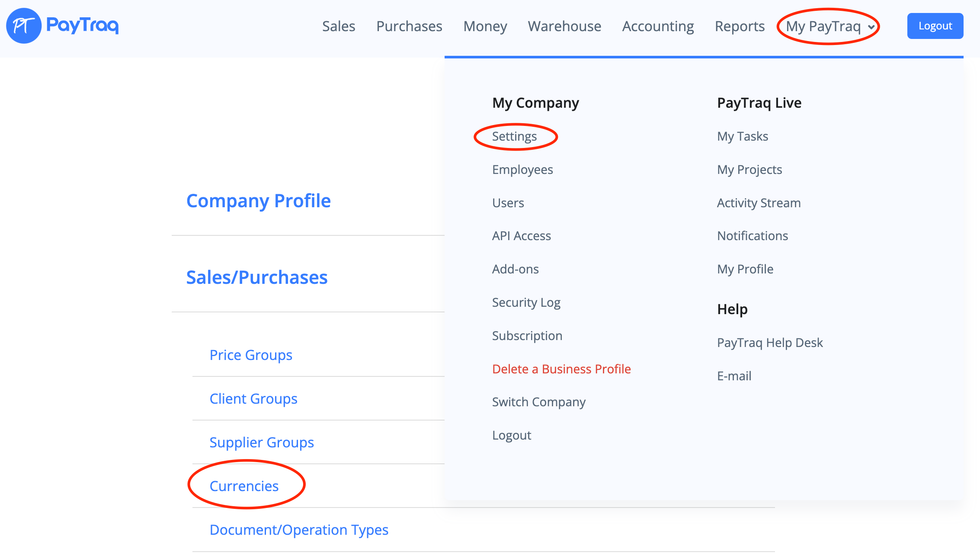Click the PayTraq logo icon
The height and width of the screenshot is (559, 980).
(x=24, y=26)
